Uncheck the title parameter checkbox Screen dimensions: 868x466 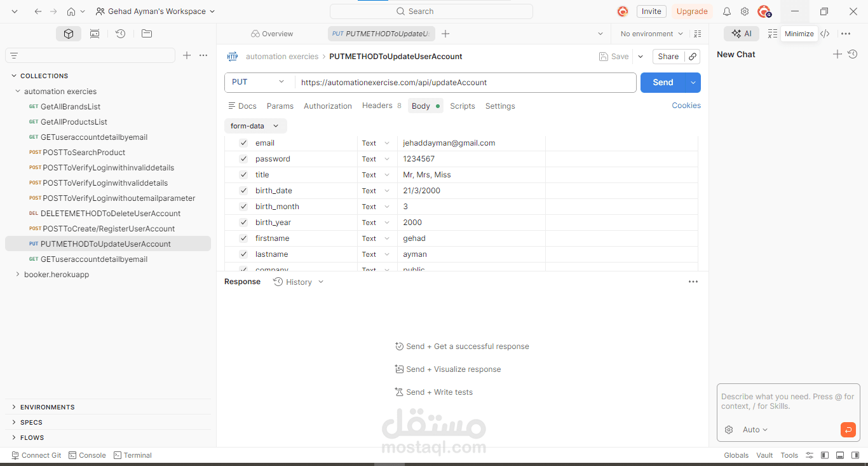click(243, 175)
